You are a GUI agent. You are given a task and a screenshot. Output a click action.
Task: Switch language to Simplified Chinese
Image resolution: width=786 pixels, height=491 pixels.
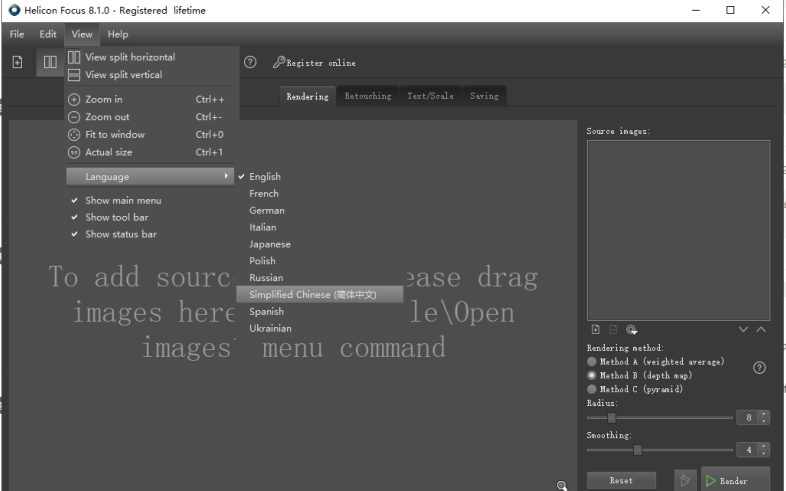tap(319, 295)
